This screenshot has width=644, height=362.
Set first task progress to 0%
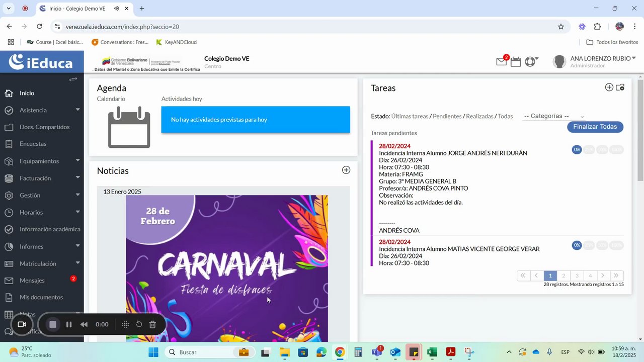[577, 149]
